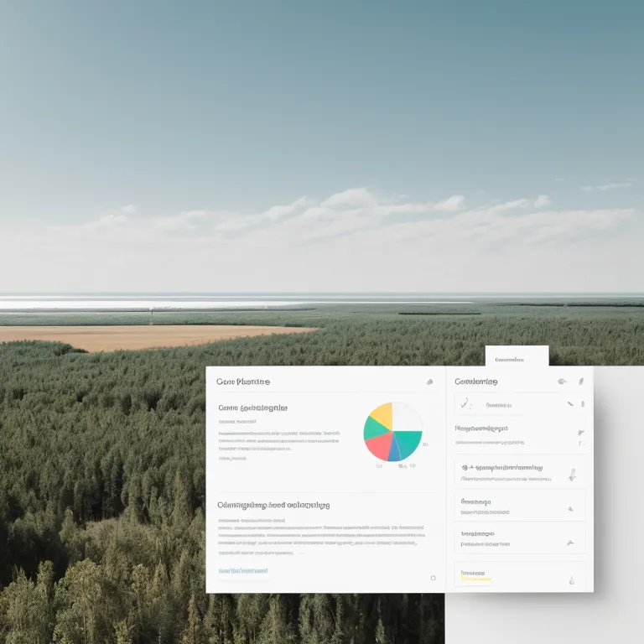Click the small gray icon in the left panel header
644x644 pixels.
click(429, 382)
